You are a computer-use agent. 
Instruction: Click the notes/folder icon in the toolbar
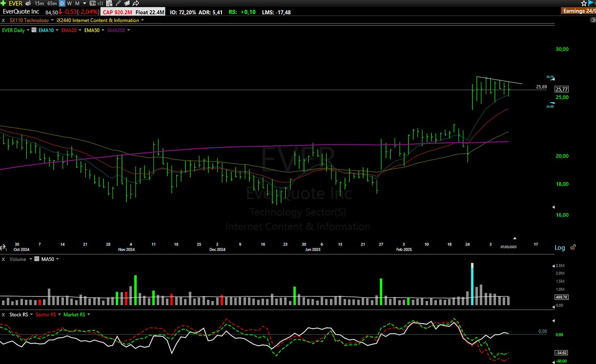point(127,3)
